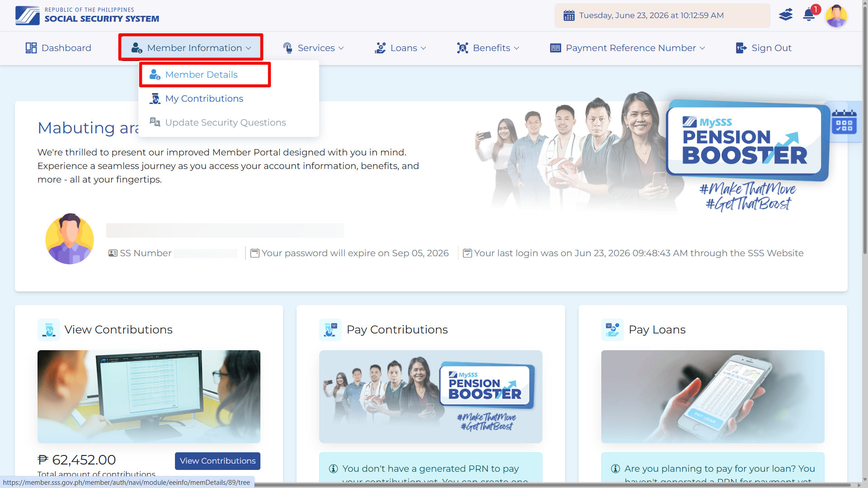Click the calendar icon beside the date

point(569,15)
